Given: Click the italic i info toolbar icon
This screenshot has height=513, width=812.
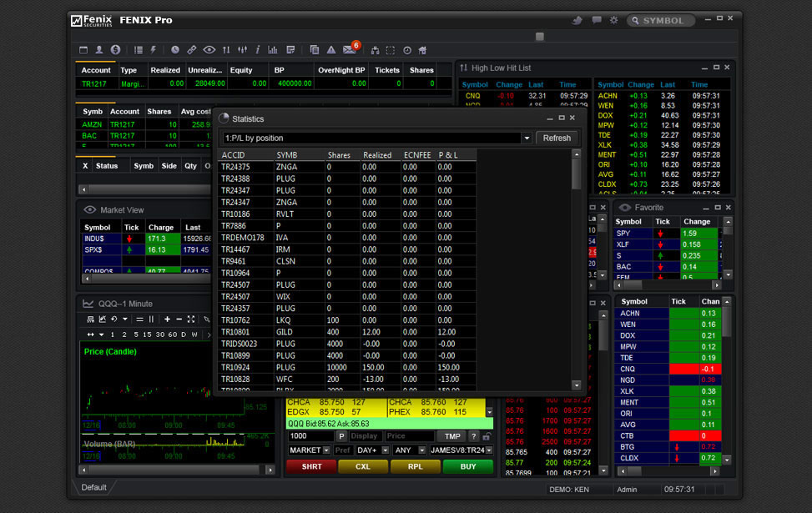Looking at the screenshot, I should 257,50.
